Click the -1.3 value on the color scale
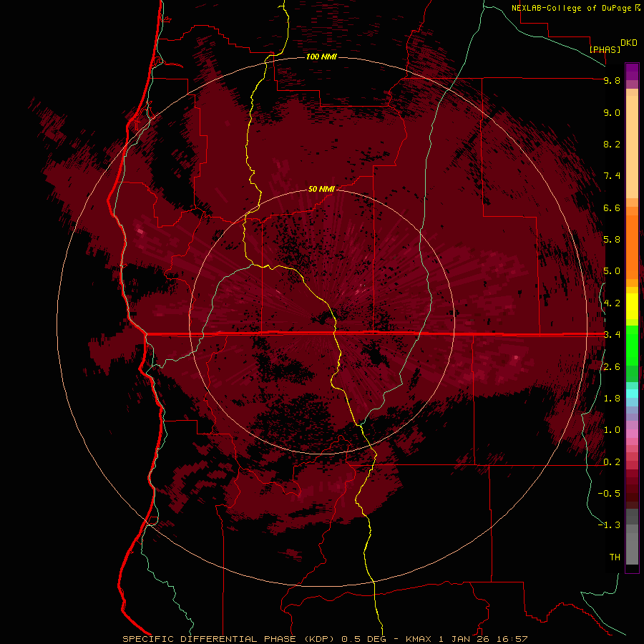 [609, 525]
